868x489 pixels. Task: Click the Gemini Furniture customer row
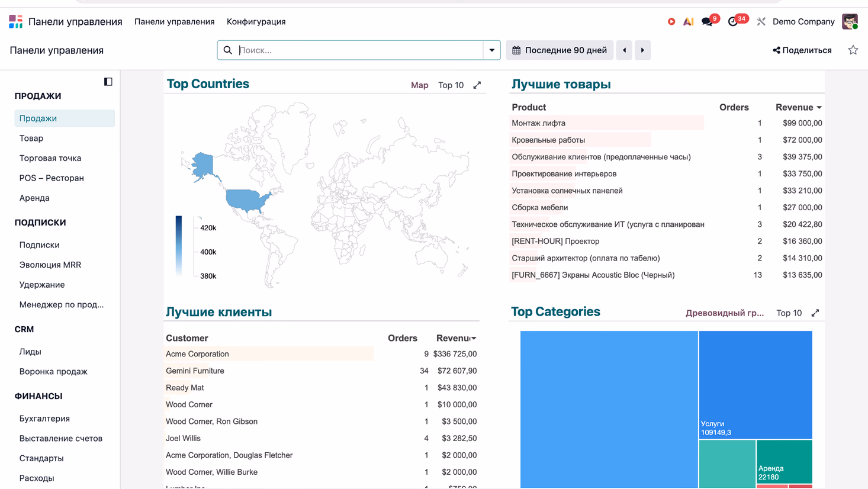coord(322,371)
